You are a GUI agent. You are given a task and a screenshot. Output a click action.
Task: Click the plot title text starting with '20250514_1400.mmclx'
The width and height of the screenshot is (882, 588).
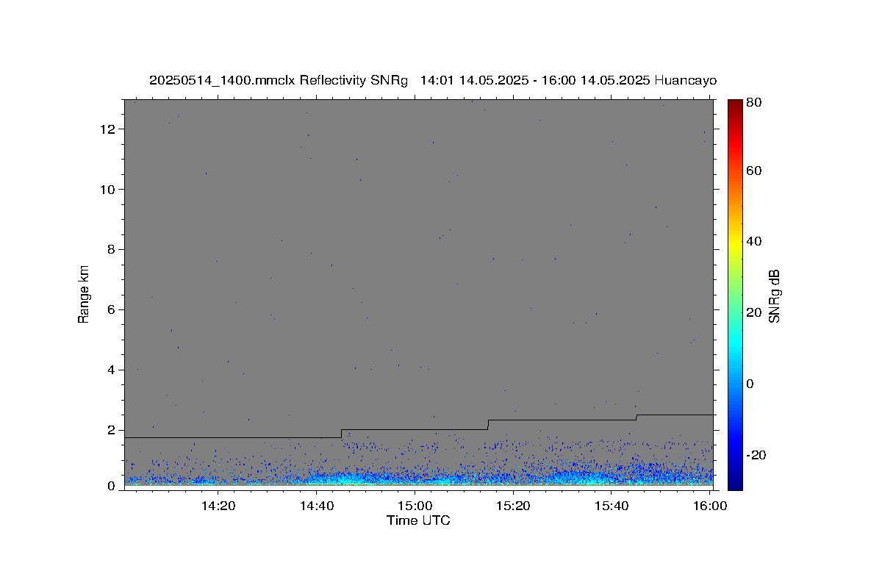coord(433,81)
